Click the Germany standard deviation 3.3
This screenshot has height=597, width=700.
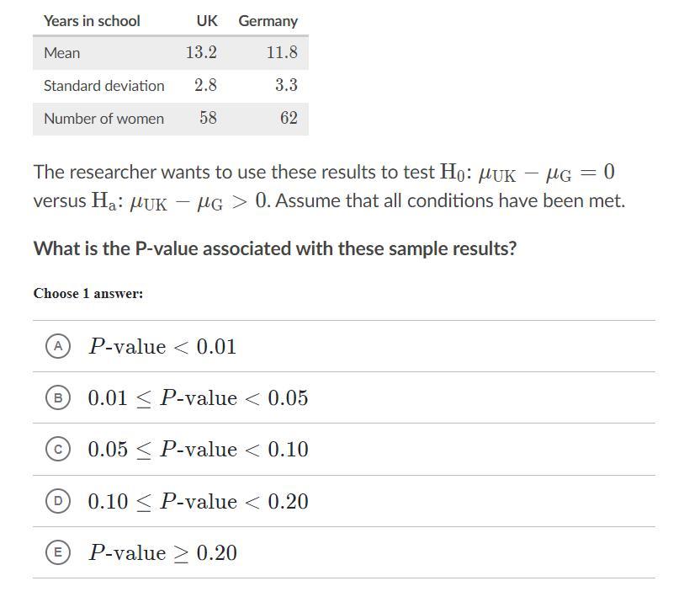point(286,86)
